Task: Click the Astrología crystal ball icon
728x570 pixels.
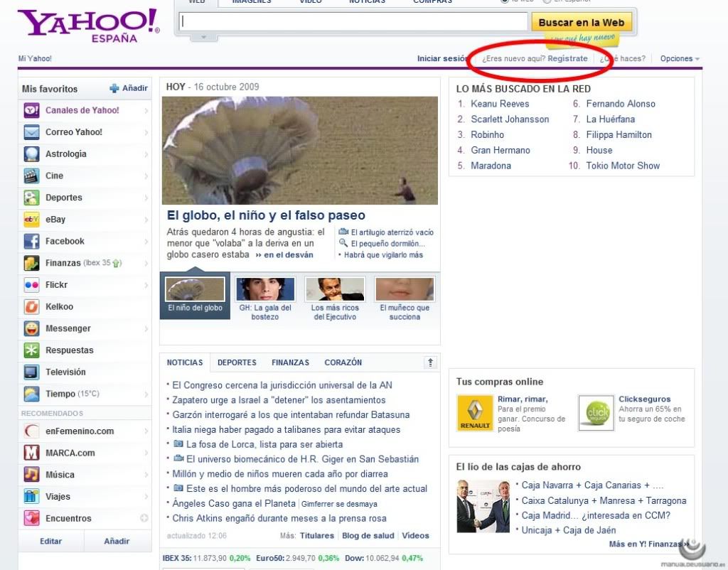Action: point(31,154)
